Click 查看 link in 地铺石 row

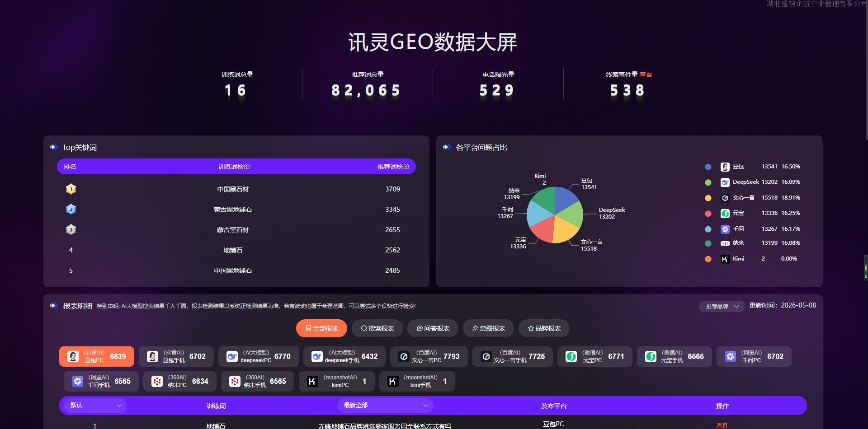click(722, 426)
